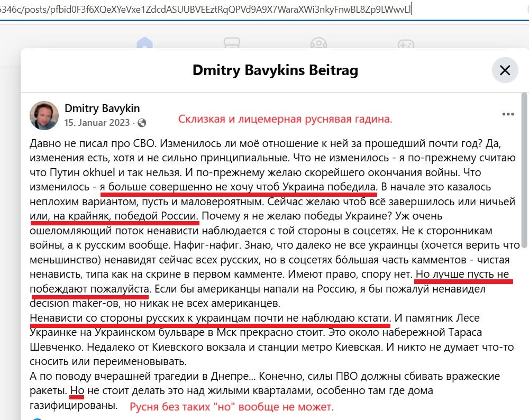Viewport: 529px width, 420px height.
Task: Open Dmitry Bavykin's profile name link
Action: 102,108
